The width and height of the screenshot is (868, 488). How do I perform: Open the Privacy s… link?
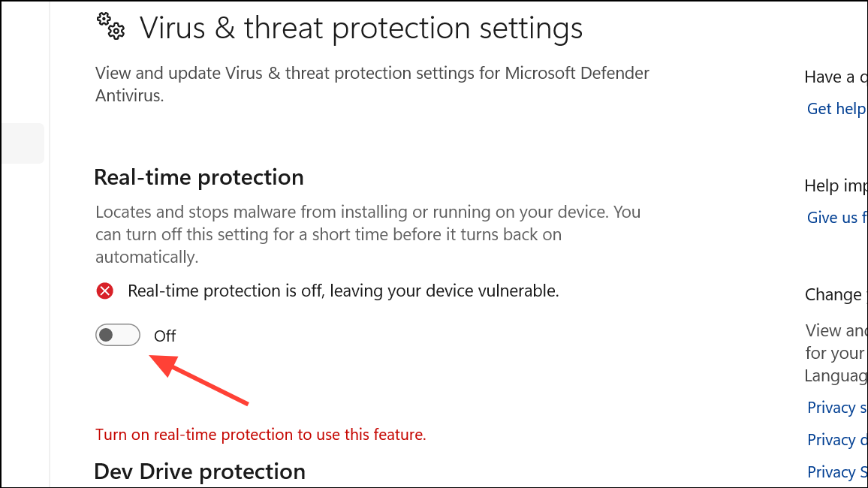pos(836,408)
